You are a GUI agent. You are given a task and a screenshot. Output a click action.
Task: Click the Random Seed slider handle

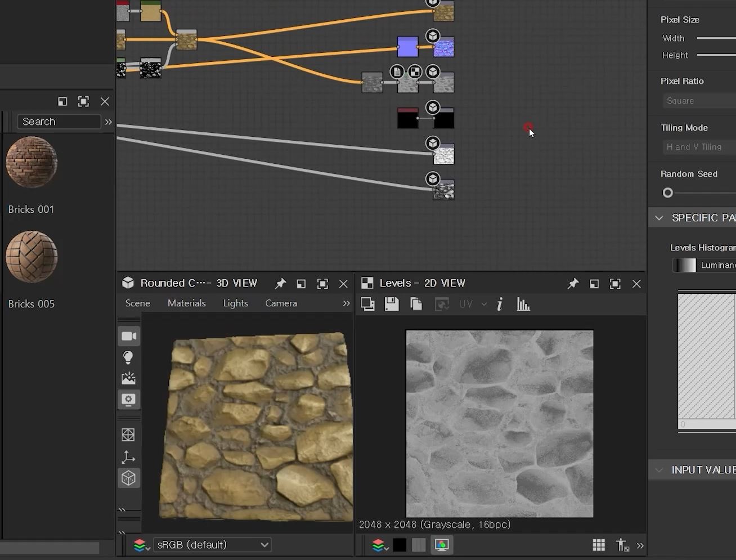[x=668, y=193]
